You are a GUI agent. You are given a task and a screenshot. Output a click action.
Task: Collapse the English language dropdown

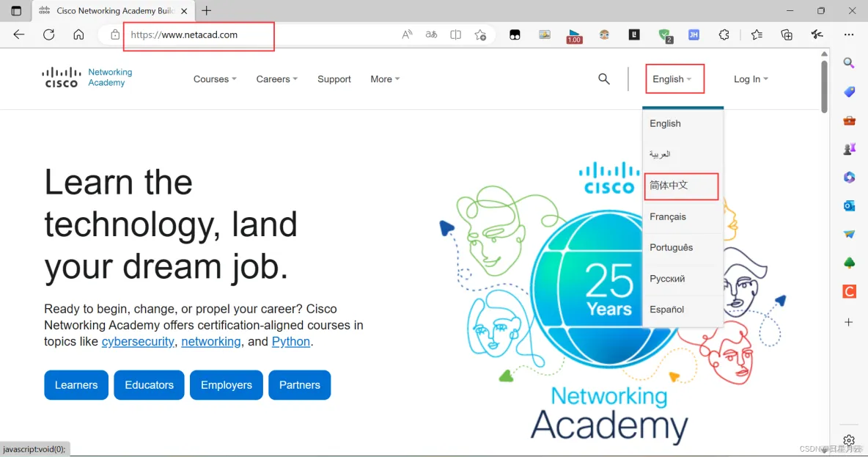[x=672, y=79]
